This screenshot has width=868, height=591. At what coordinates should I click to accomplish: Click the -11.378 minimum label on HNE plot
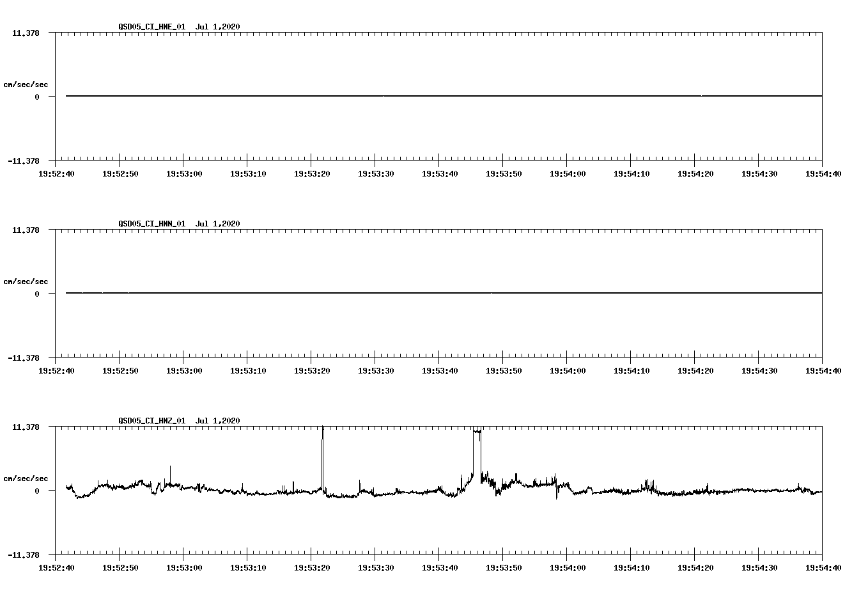[x=24, y=161]
